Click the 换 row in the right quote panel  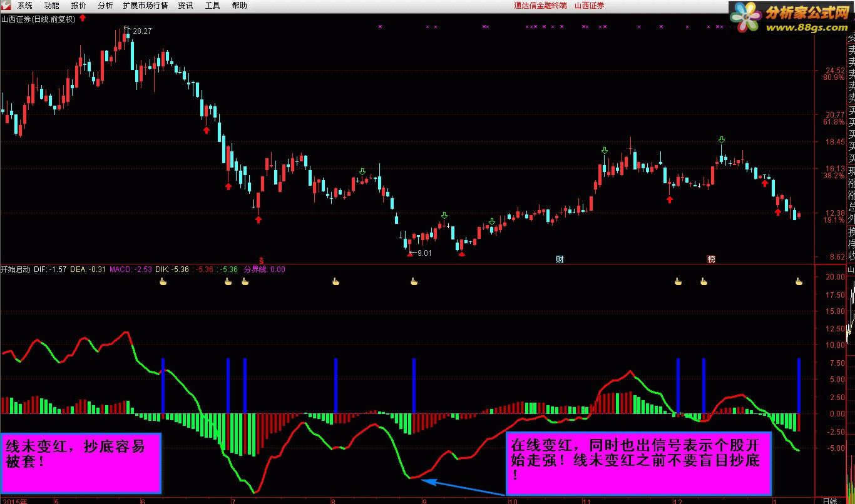pyautogui.click(x=851, y=231)
